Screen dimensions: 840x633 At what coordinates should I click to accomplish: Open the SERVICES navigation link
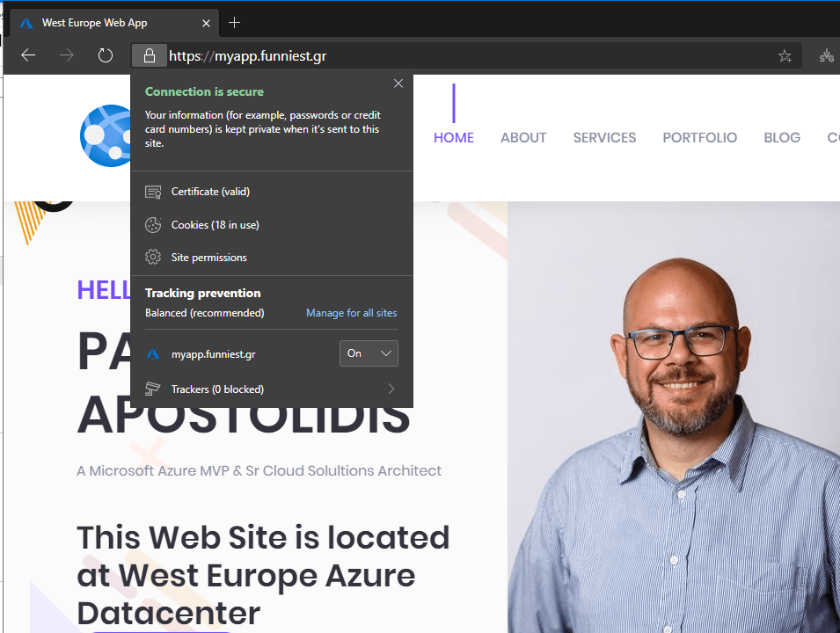(x=604, y=138)
